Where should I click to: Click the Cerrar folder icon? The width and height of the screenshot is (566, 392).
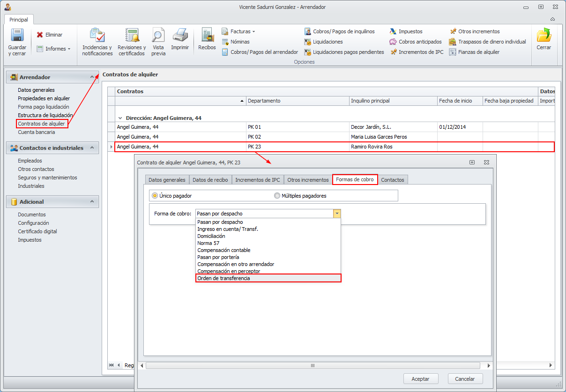coord(544,36)
